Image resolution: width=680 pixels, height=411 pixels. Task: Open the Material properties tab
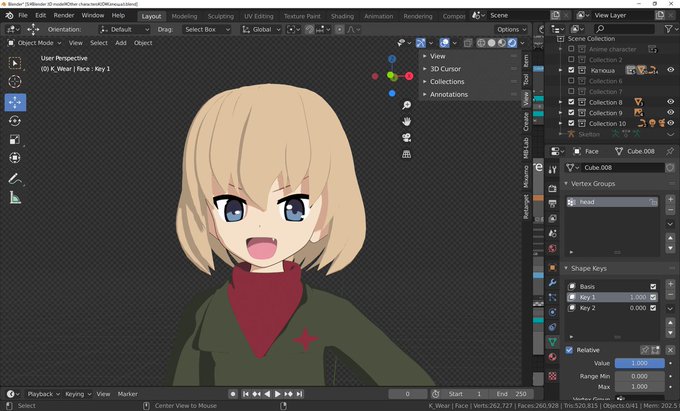[552, 357]
